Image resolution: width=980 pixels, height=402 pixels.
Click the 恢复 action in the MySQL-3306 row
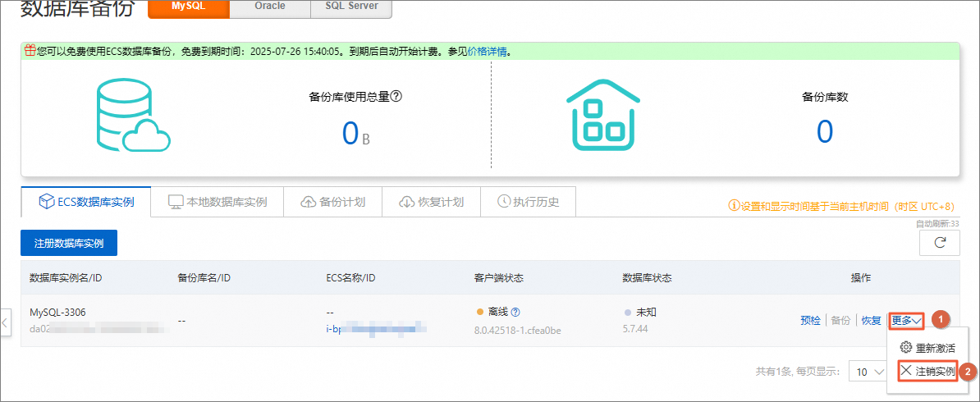(872, 321)
